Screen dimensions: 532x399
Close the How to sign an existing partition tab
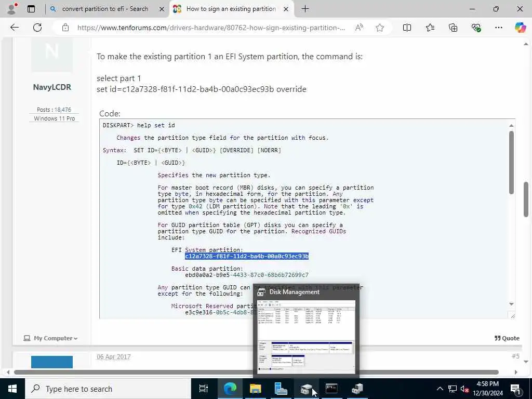coord(286,9)
